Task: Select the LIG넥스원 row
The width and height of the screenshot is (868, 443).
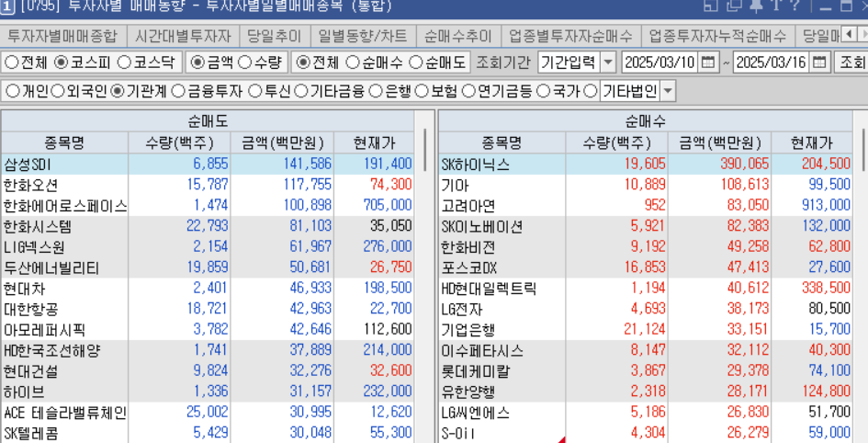Action: coord(207,247)
